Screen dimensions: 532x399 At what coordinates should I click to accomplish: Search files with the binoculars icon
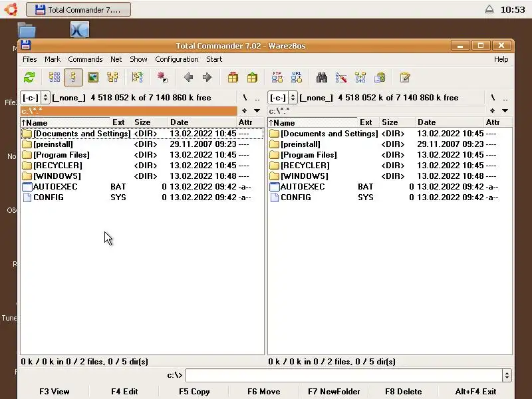coord(322,77)
